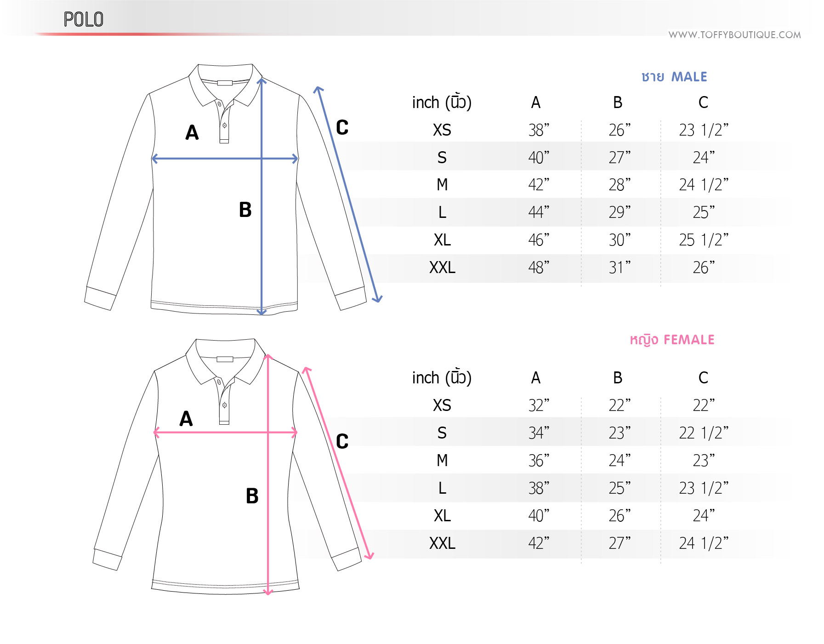Click the female L length value 25"
This screenshot has height=644, width=824.
(x=619, y=488)
